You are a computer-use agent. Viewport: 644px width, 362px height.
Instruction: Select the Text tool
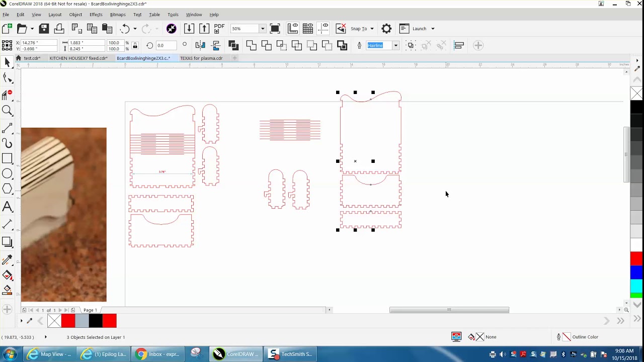click(7, 207)
